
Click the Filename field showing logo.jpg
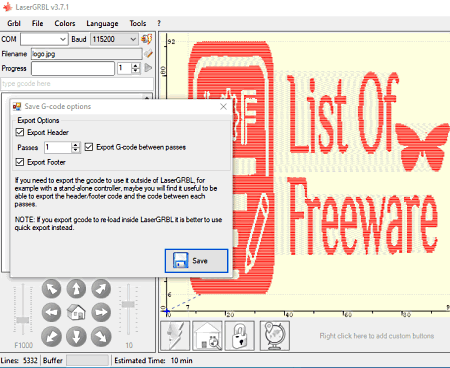pos(87,54)
